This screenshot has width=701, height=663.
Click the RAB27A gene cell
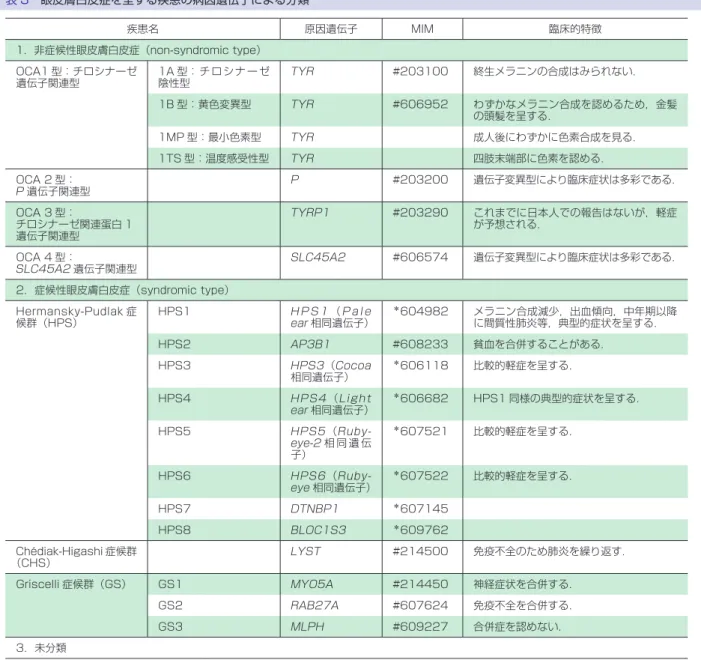pos(331,605)
